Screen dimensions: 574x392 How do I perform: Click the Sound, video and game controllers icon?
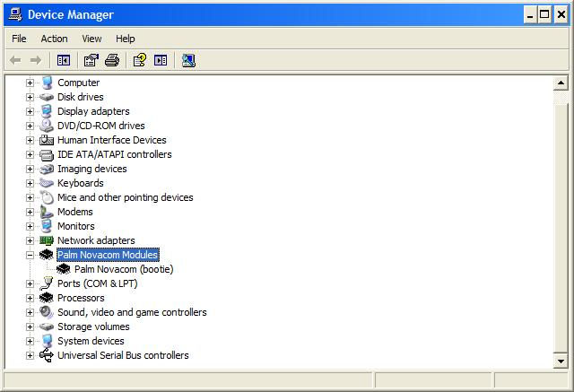click(x=47, y=312)
